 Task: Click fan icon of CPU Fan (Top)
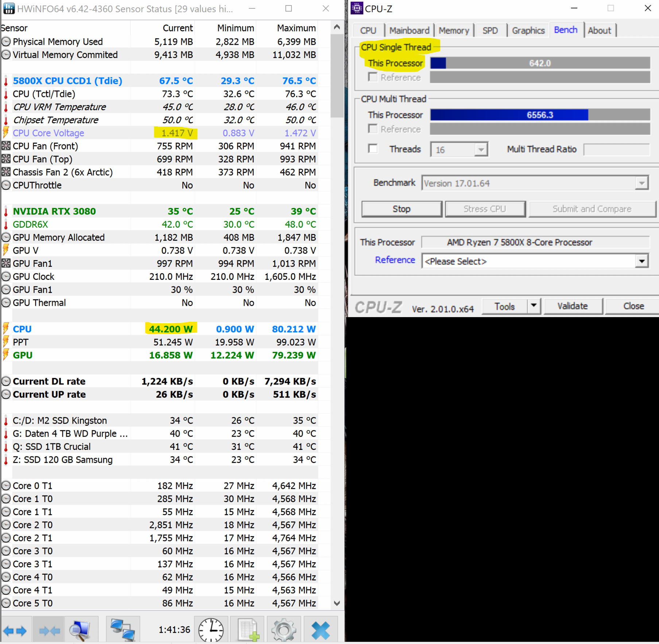click(6, 159)
